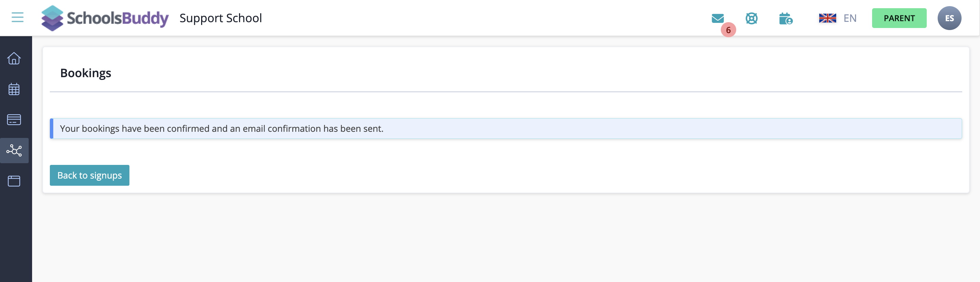Click the Bookings page heading
The width and height of the screenshot is (980, 282).
coord(86,73)
